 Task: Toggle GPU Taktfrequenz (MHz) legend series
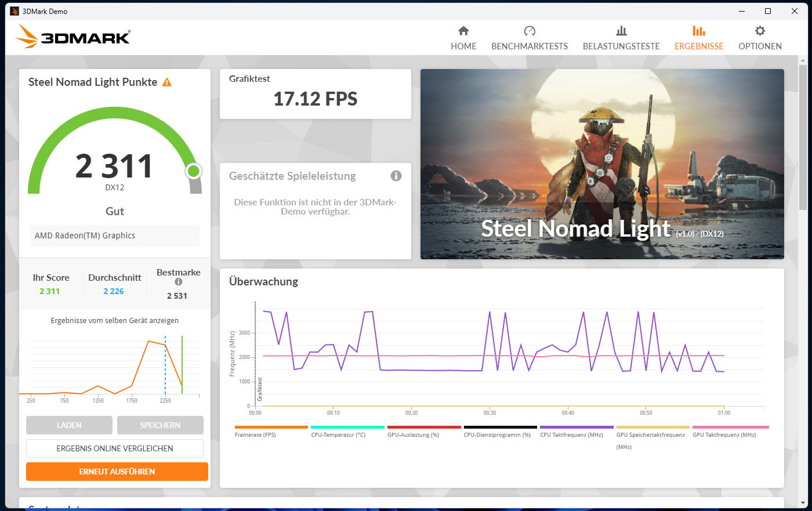pos(730,432)
